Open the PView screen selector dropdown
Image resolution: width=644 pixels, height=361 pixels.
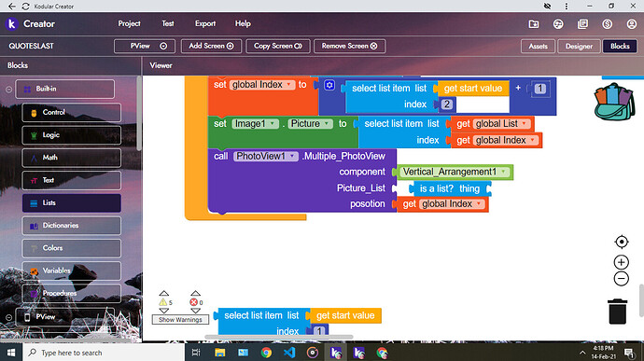coord(145,46)
